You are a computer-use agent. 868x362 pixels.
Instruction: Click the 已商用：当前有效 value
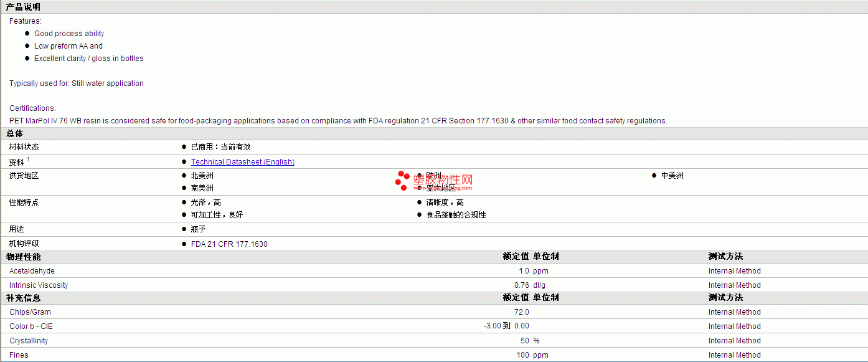[221, 147]
